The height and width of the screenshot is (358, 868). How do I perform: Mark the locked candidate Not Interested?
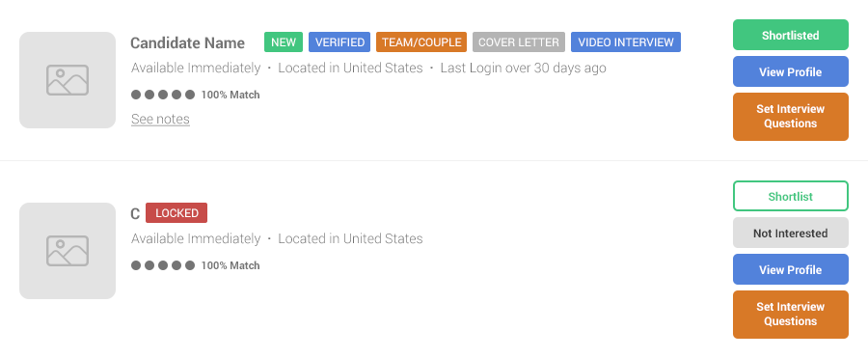tap(791, 233)
